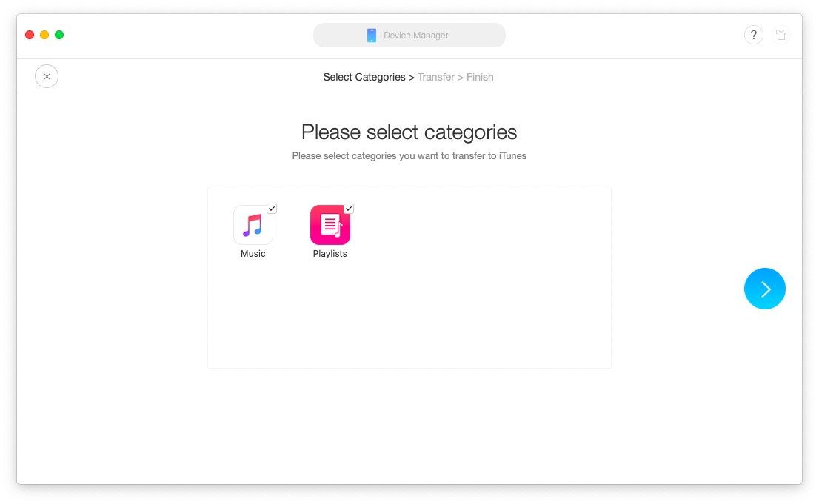Uncheck the Playlists category checkbox
Screen dimensions: 819x504
point(349,209)
